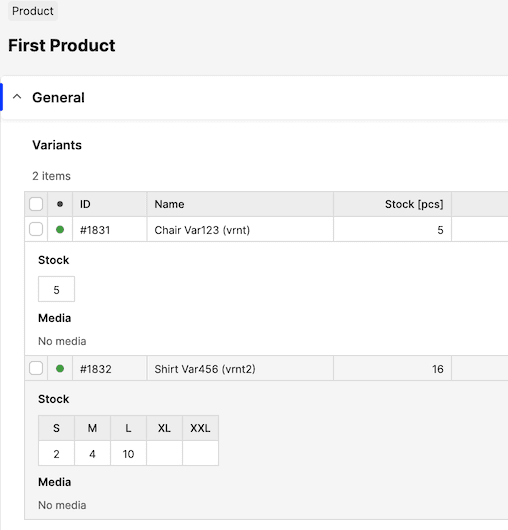Check the box for variant #1831
The width and height of the screenshot is (508, 530).
click(x=36, y=230)
